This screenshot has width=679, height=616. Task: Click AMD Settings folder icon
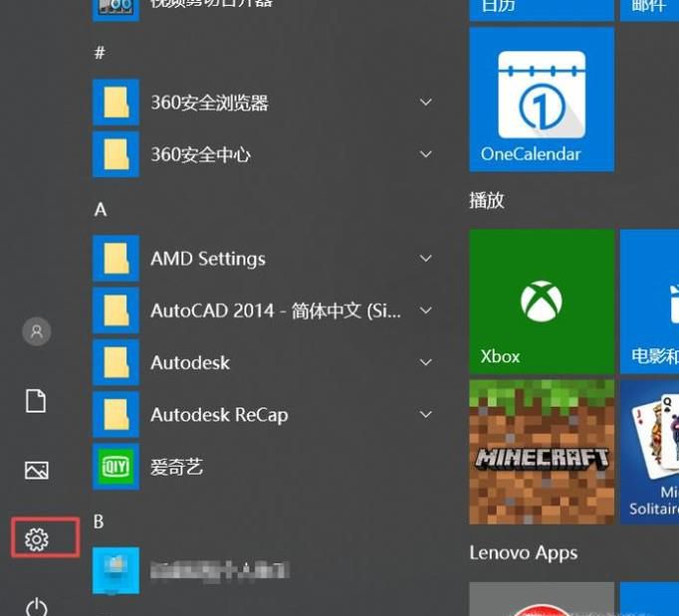pos(116,259)
